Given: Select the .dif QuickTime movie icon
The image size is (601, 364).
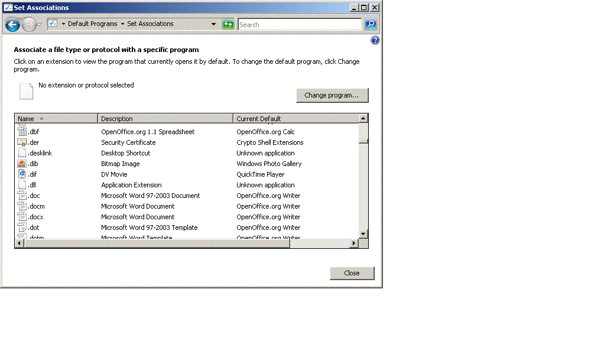Looking at the screenshot, I should tap(22, 174).
